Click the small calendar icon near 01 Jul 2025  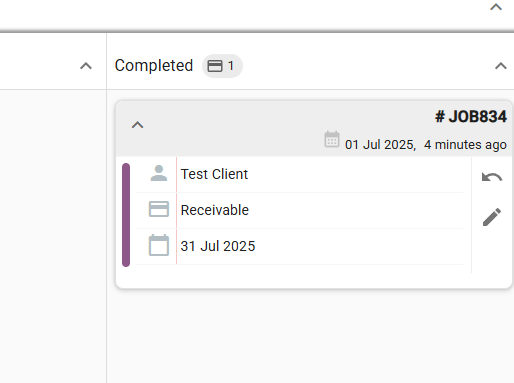[332, 139]
